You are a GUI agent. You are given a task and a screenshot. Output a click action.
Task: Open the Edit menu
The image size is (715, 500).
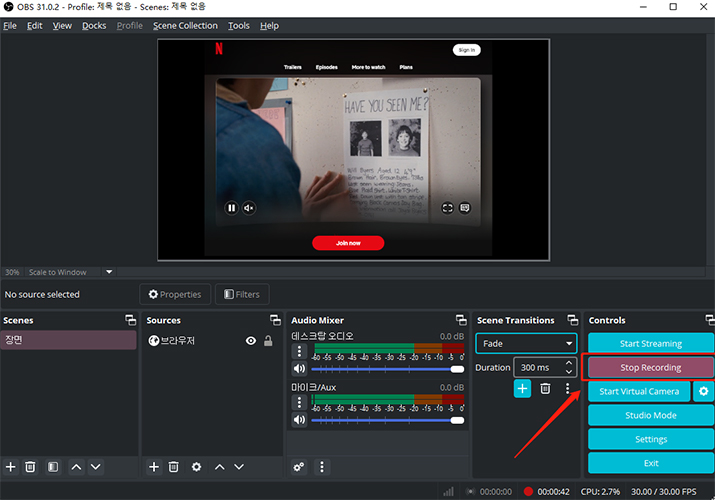click(x=35, y=26)
